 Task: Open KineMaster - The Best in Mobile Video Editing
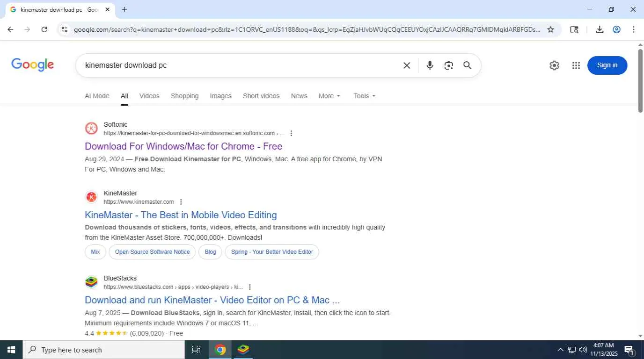coord(181,215)
